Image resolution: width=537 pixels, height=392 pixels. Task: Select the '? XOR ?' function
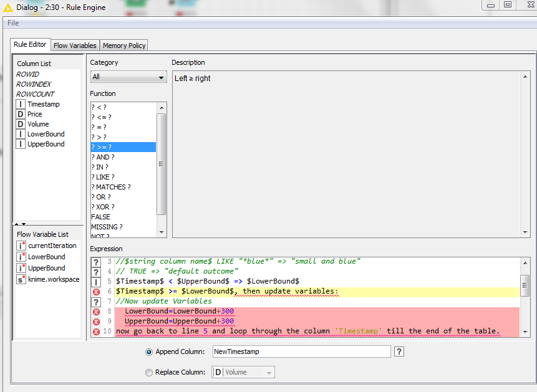point(123,207)
